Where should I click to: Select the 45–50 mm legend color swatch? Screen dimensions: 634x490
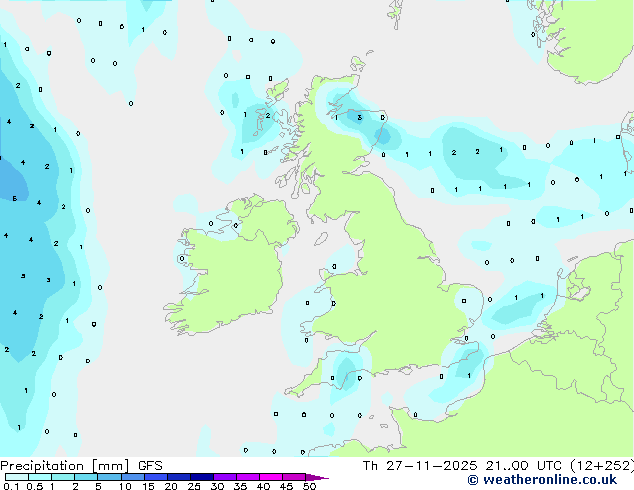pyautogui.click(x=294, y=477)
